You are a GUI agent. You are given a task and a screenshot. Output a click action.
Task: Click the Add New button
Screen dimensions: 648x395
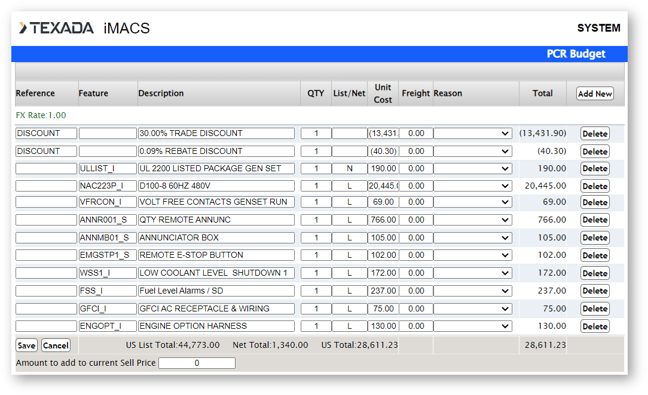coord(595,94)
